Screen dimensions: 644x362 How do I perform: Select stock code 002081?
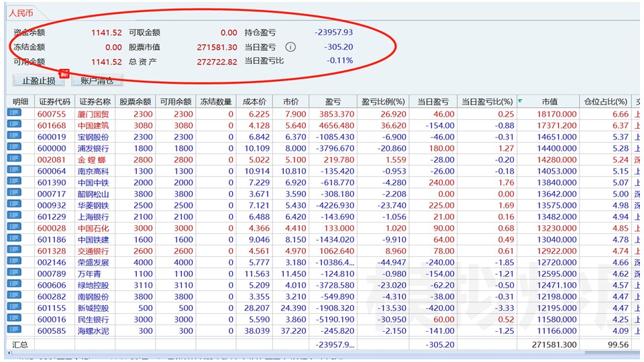(52, 160)
